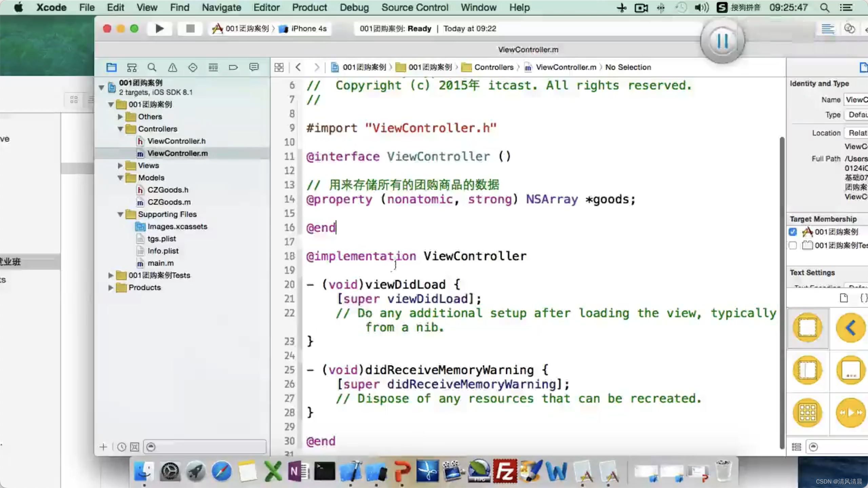The width and height of the screenshot is (868, 488).
Task: Click the related items grid icon
Action: click(279, 67)
